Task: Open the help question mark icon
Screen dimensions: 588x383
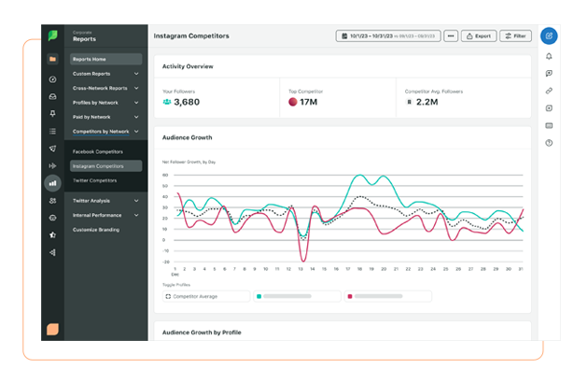Action: [549, 143]
